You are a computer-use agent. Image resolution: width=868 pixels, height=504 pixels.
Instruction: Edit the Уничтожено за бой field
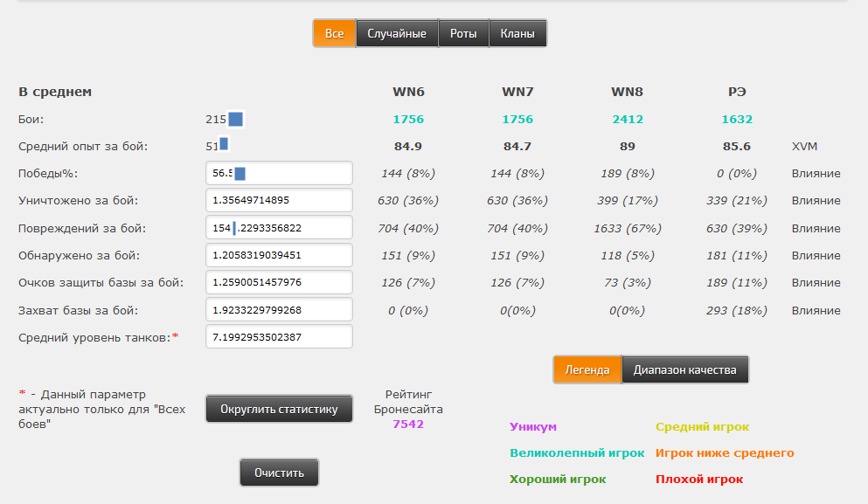click(x=279, y=200)
